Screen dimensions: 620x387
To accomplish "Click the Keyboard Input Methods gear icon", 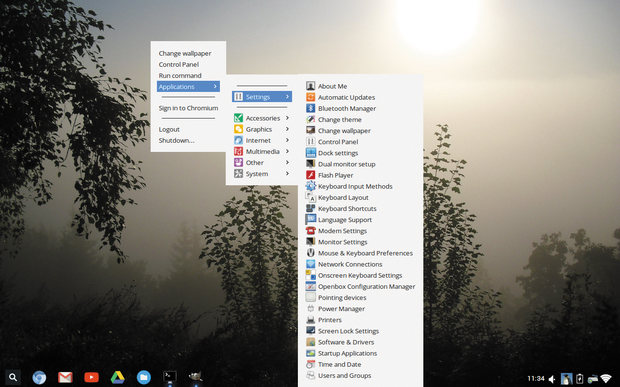I will [310, 186].
